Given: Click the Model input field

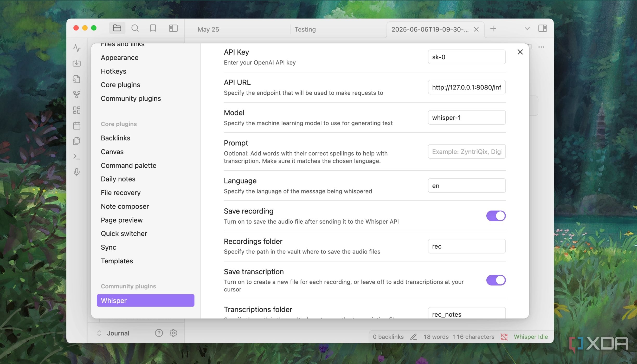Looking at the screenshot, I should tap(467, 118).
